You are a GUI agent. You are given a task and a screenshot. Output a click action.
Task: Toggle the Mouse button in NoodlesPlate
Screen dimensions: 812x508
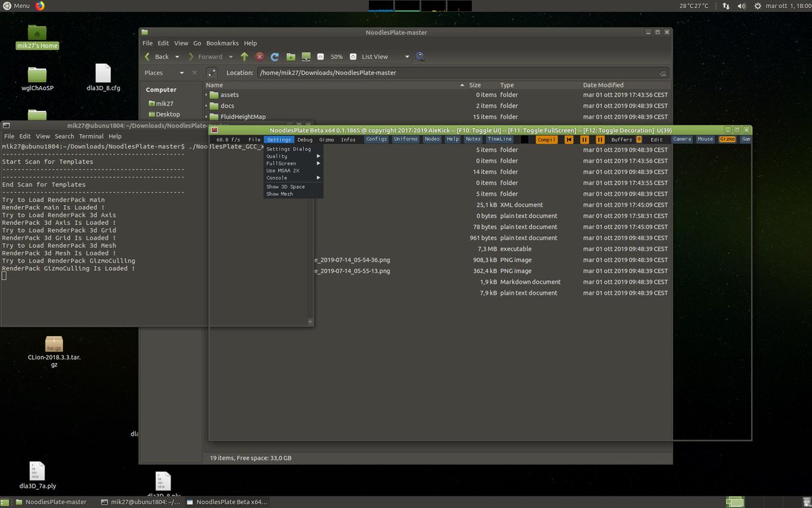point(705,140)
